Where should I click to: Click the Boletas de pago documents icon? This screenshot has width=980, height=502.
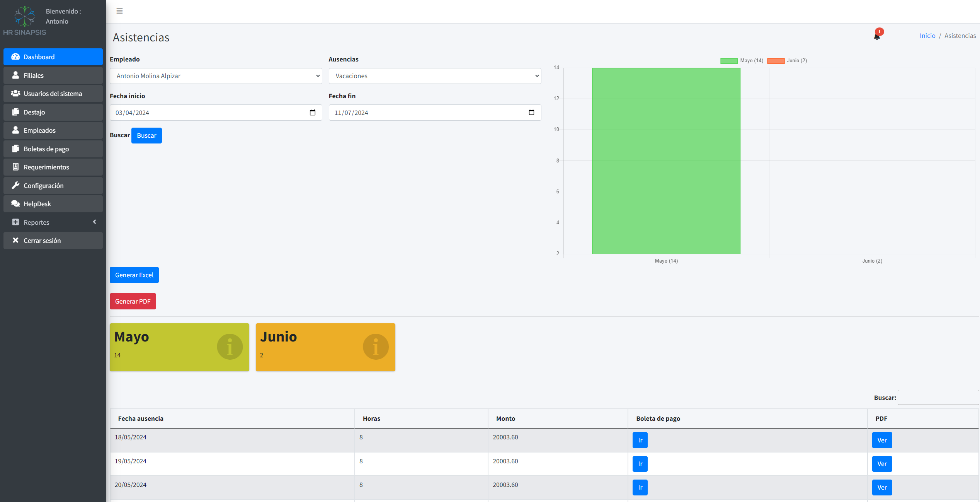15,149
